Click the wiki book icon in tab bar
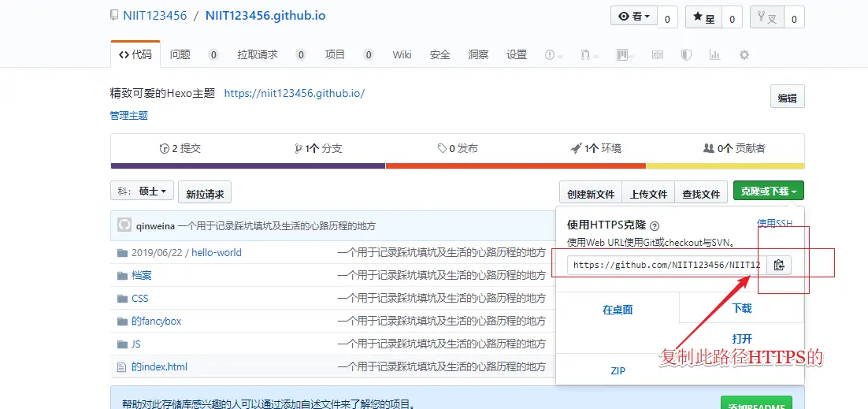The width and height of the screenshot is (868, 409). [657, 55]
